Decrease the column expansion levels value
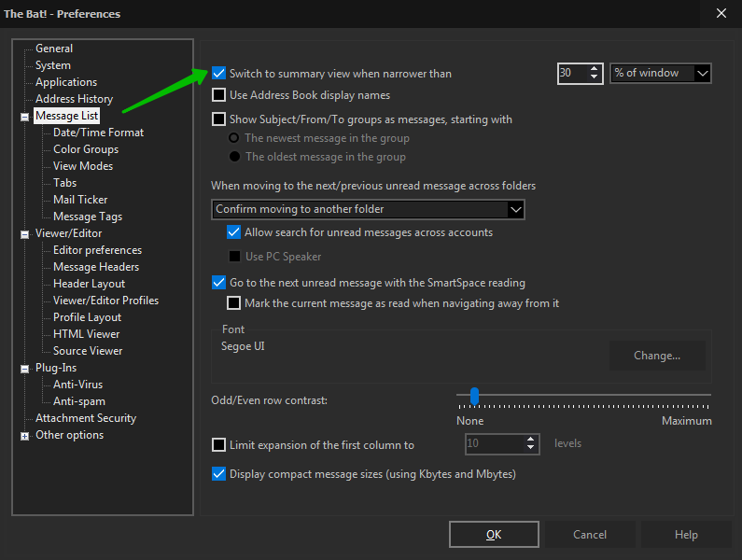Image resolution: width=742 pixels, height=560 pixels. pos(530,448)
